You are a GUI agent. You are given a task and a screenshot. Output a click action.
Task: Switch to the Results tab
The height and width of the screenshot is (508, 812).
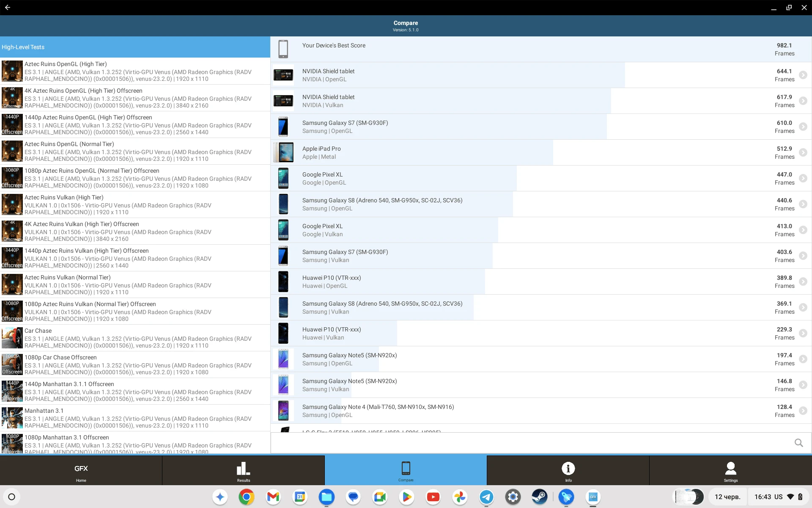pos(244,470)
